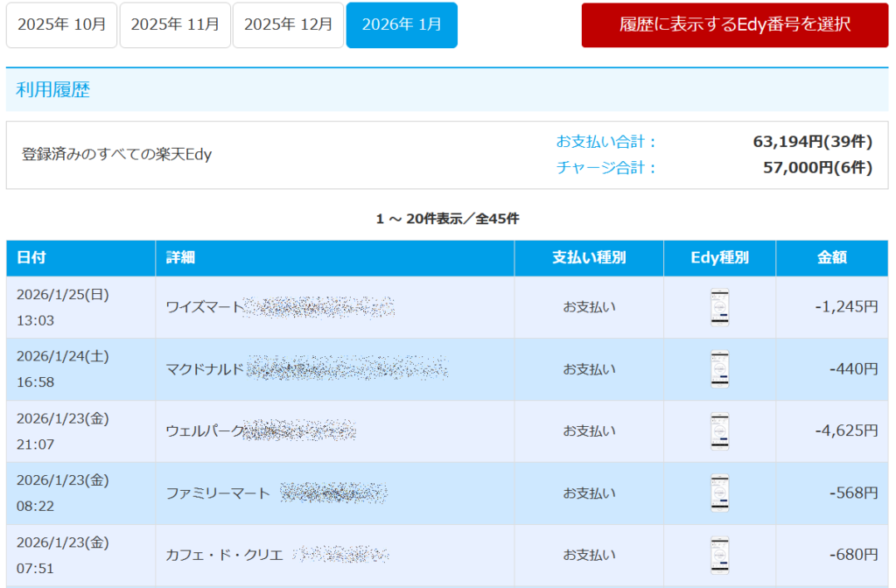Click the phone icon in the マクドナルド row
This screenshot has height=588, width=896.
coord(719,369)
